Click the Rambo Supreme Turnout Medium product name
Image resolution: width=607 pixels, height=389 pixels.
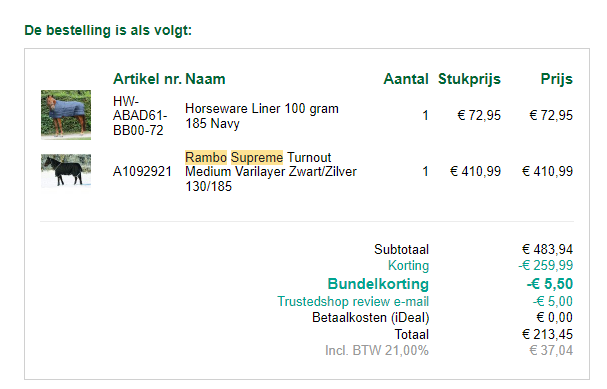pos(271,171)
